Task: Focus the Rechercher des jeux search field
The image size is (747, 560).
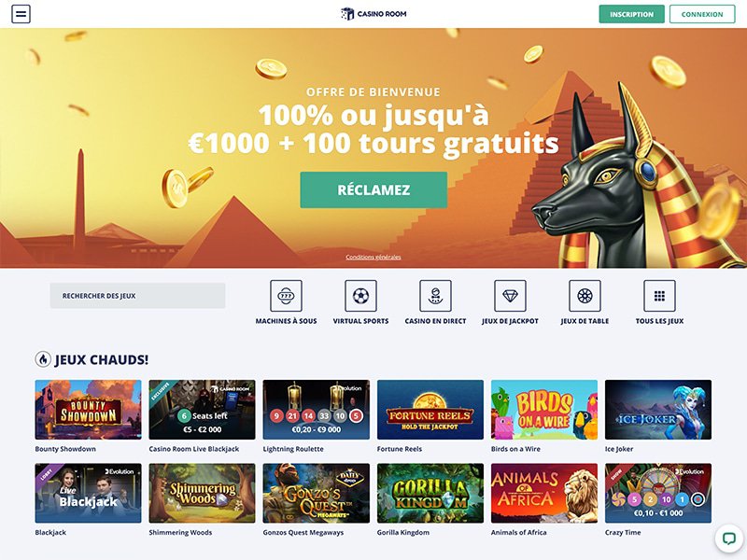Action: pos(137,296)
